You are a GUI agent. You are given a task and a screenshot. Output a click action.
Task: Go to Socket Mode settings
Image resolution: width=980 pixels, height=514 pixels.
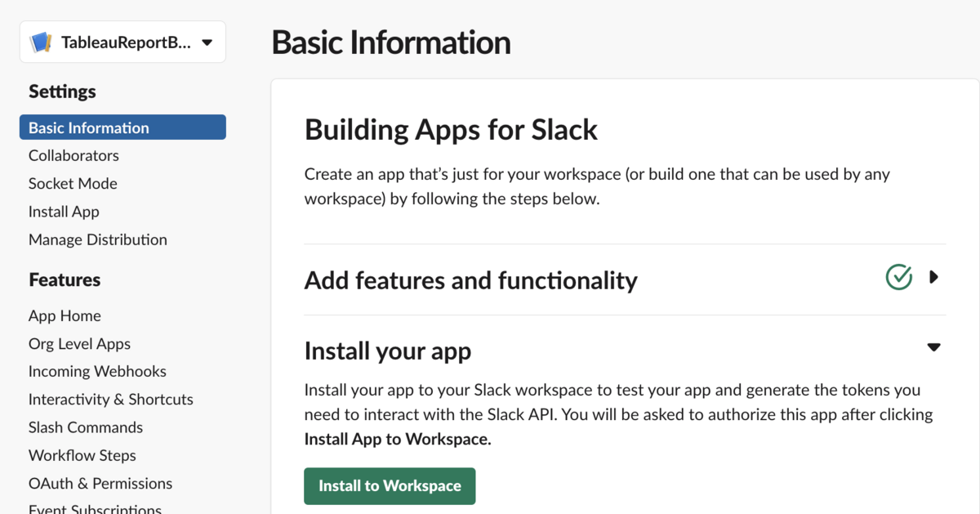tap(73, 183)
